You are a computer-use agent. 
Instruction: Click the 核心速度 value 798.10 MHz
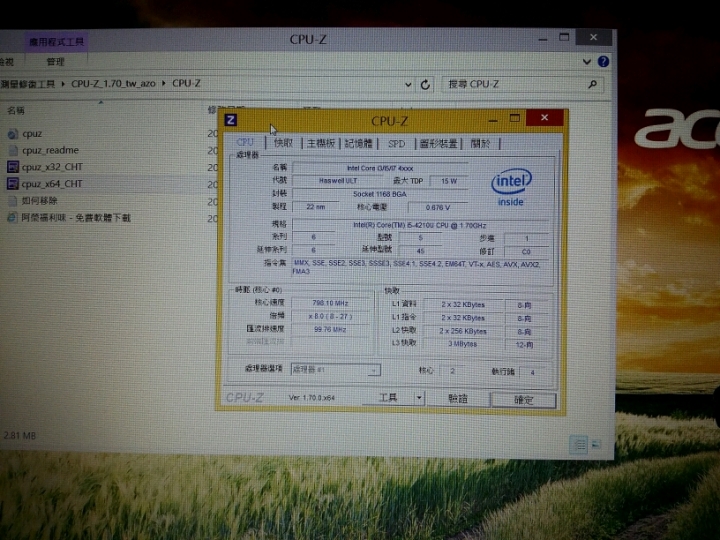(331, 303)
